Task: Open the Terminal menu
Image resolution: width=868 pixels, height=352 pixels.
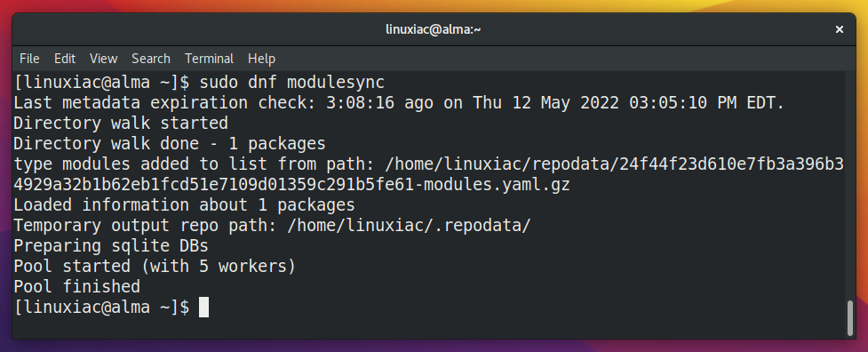Action: (x=210, y=59)
